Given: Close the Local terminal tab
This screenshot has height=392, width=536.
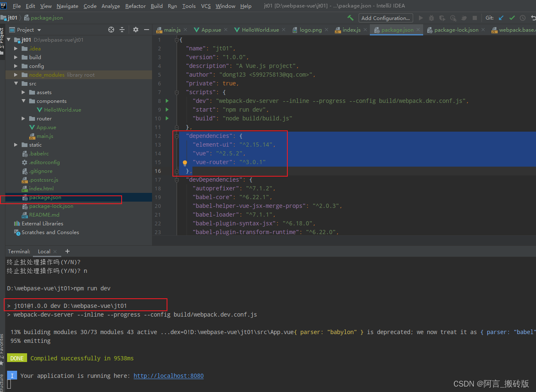Looking at the screenshot, I should tap(55, 252).
